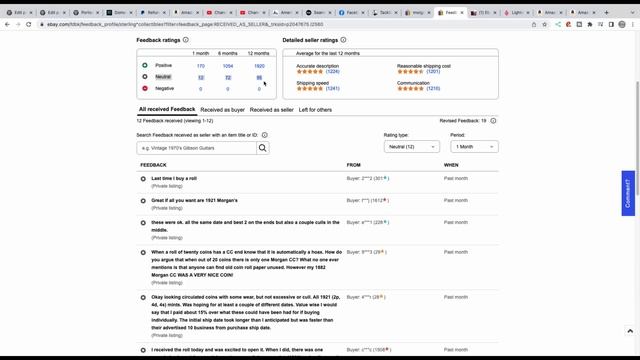640x360 pixels.
Task: Click the FEEDBACK column header
Action: point(153,165)
